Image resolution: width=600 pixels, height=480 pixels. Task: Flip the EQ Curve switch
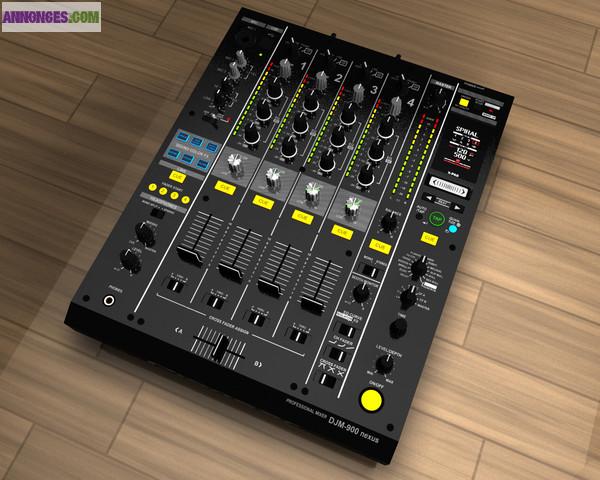[347, 330]
